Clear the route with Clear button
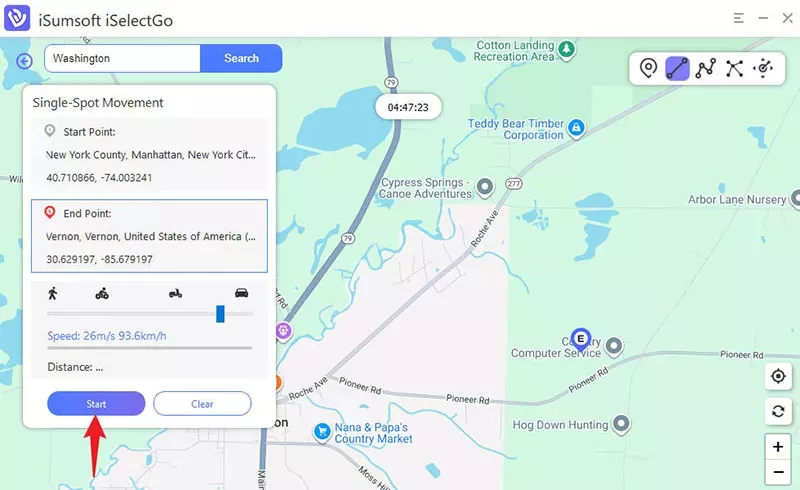 point(202,404)
